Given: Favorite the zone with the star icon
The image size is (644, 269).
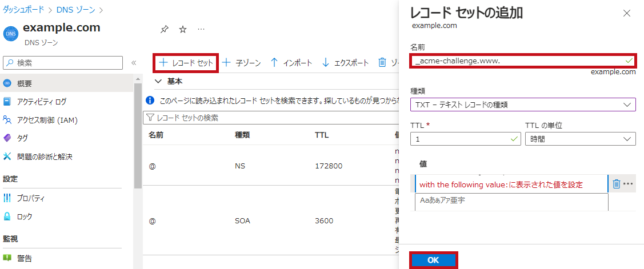Looking at the screenshot, I should click(x=183, y=30).
